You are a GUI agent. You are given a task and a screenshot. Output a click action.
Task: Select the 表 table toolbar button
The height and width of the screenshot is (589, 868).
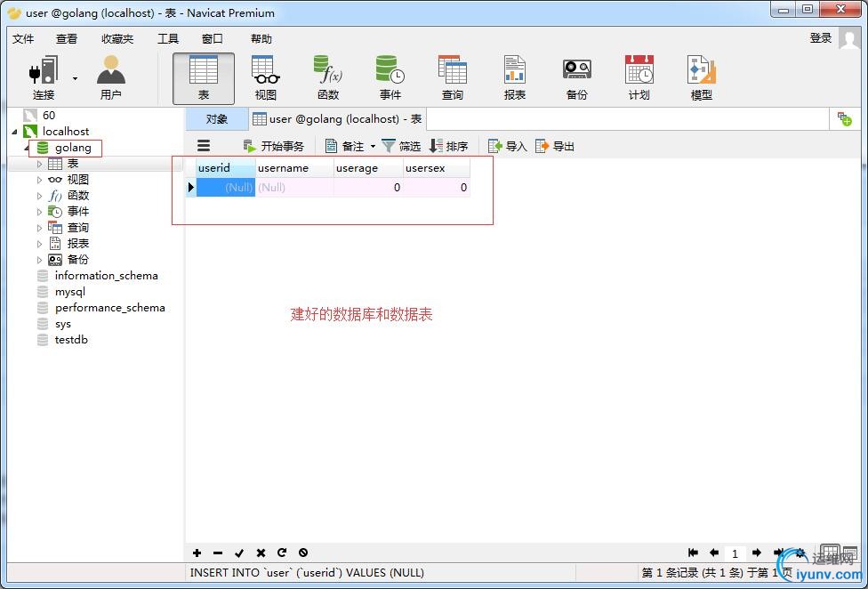coord(203,78)
